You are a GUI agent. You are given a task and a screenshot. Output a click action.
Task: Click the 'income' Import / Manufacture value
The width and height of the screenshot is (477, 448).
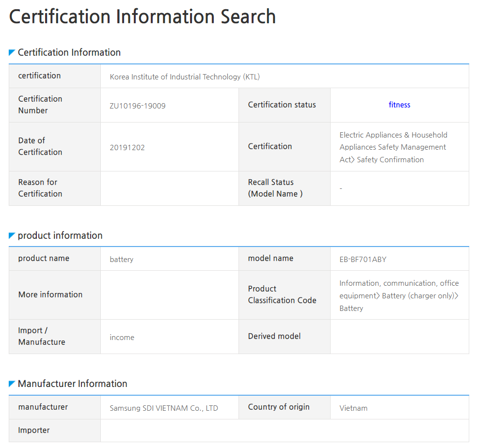pyautogui.click(x=122, y=337)
